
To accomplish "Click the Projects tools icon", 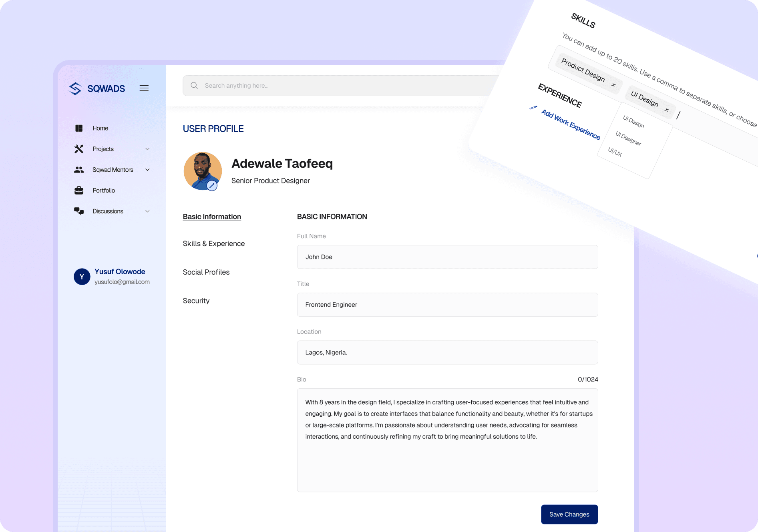I will click(79, 149).
